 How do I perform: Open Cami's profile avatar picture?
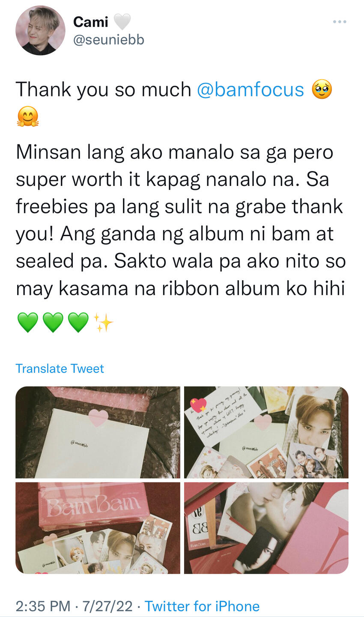click(40, 30)
